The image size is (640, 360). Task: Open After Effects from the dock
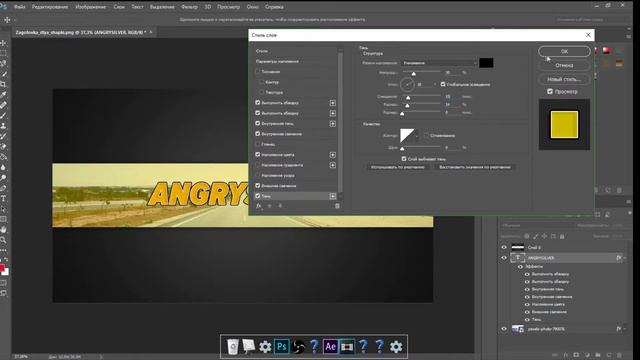pos(331,347)
